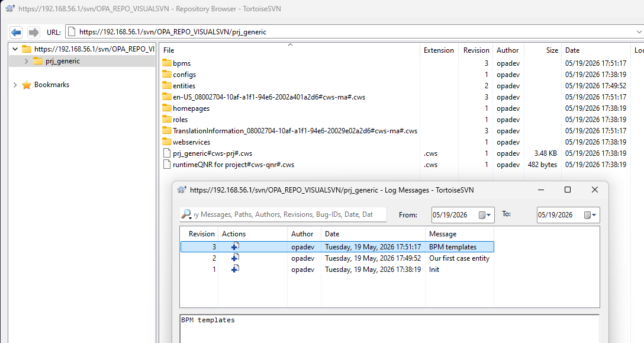Select prj_generic#cws-prj#.cws file name

coord(212,153)
